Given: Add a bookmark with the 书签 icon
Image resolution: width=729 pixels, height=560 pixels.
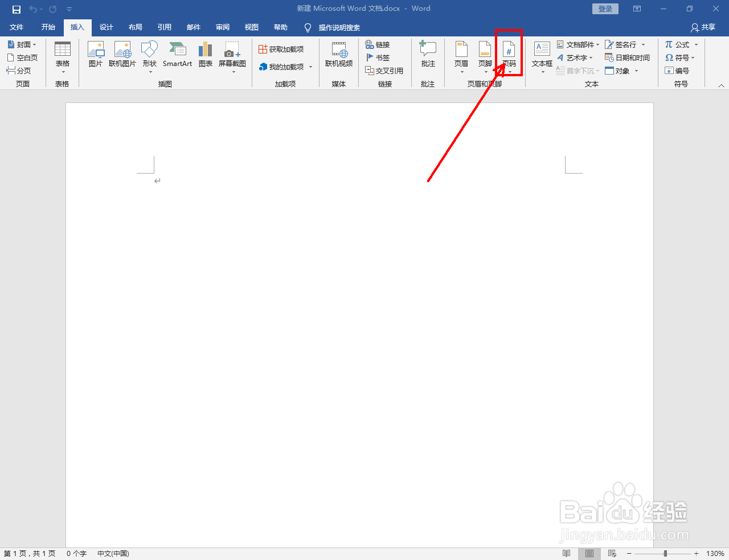Looking at the screenshot, I should (x=378, y=57).
